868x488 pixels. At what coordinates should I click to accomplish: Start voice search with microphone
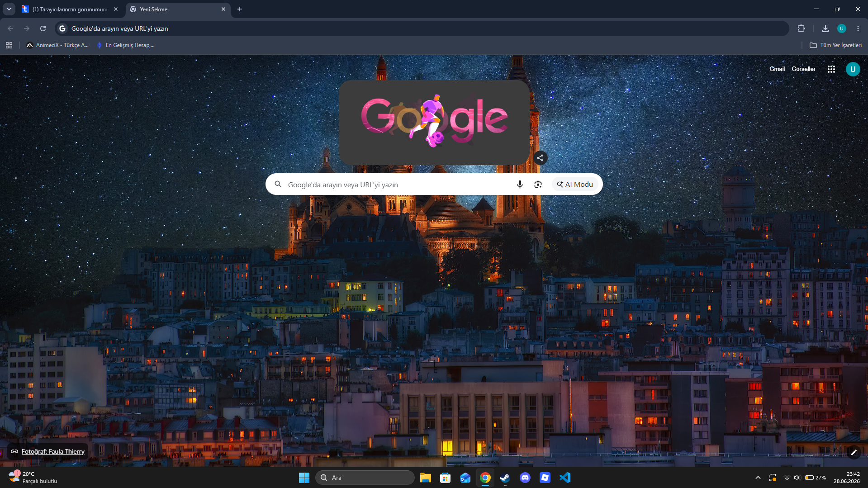point(520,185)
